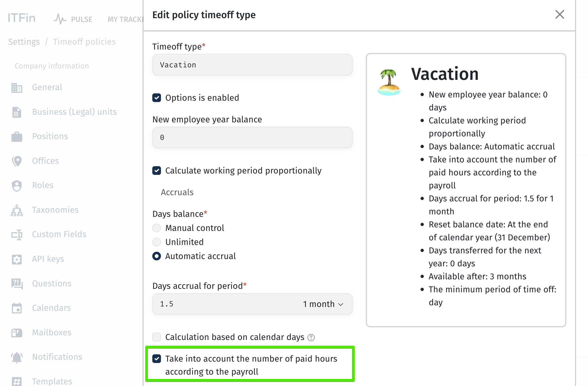588x386 pixels.
Task: Select the Manual control radio button
Action: click(157, 228)
